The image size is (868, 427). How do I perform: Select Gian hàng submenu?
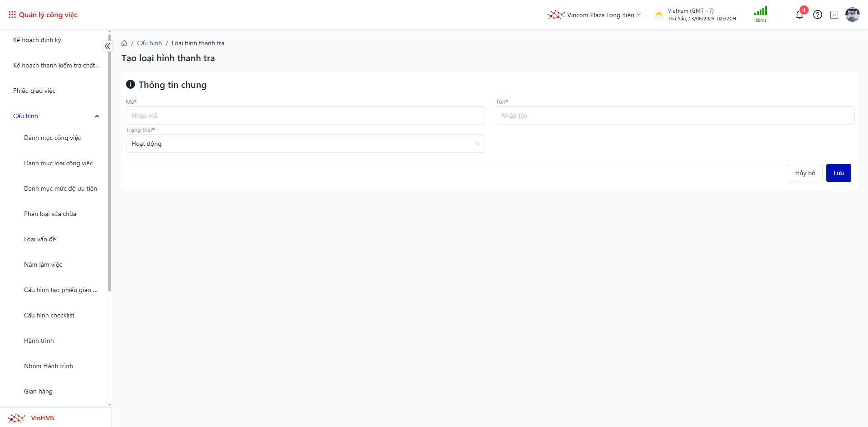[39, 391]
